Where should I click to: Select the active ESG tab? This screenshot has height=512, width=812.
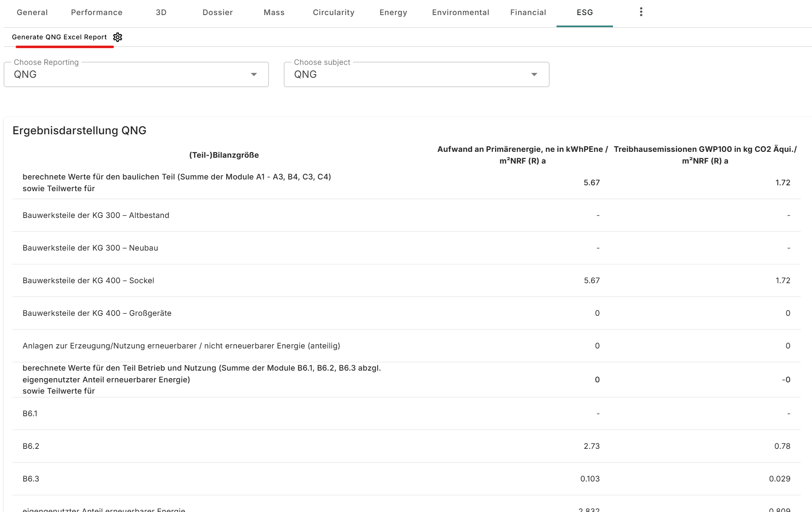pos(585,12)
